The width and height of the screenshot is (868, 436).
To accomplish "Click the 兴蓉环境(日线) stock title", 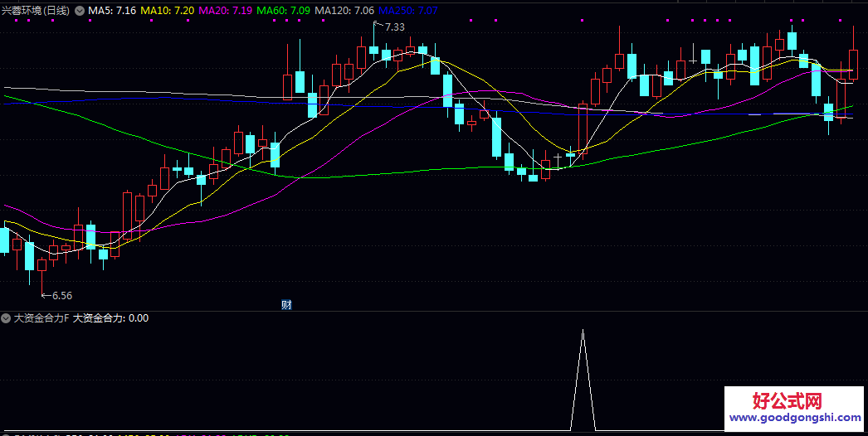I will click(x=37, y=10).
